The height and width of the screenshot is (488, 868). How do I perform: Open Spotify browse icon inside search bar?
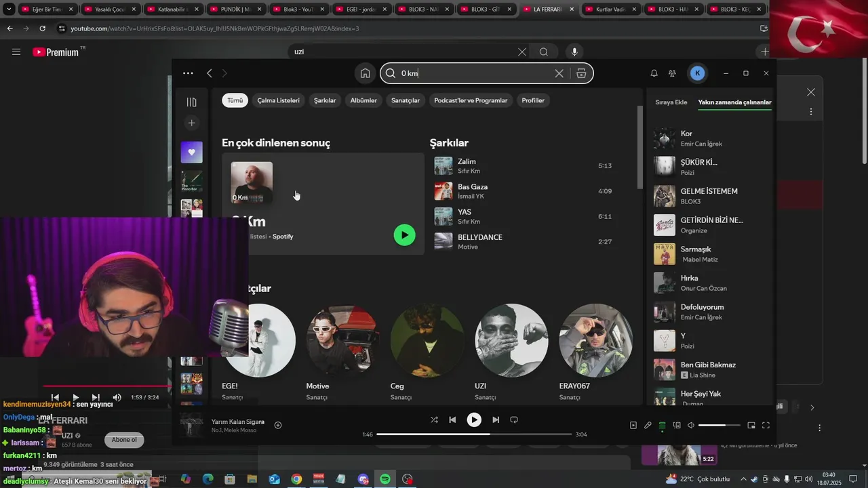click(581, 73)
